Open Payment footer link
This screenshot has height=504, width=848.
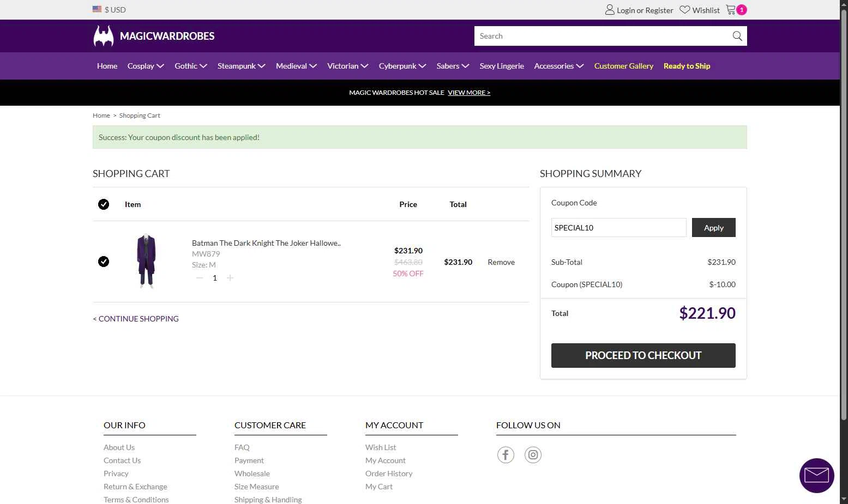click(x=249, y=460)
